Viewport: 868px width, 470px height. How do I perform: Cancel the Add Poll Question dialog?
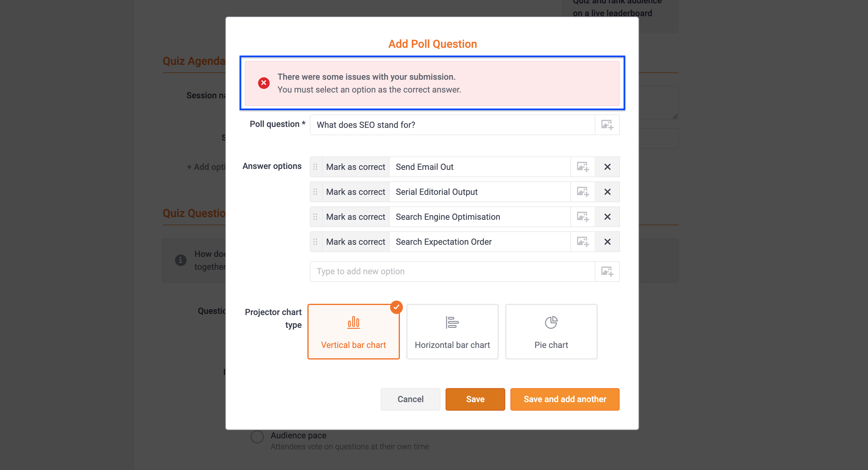(x=410, y=399)
